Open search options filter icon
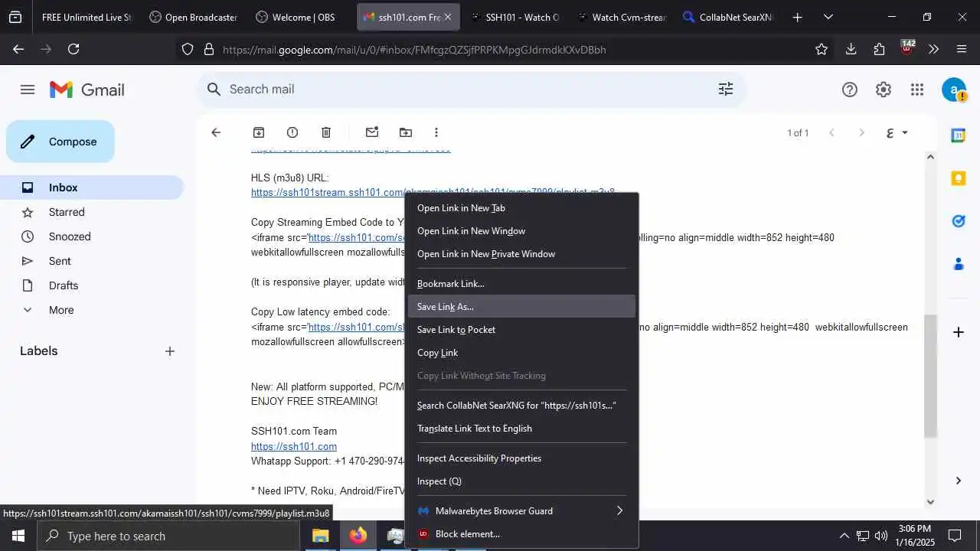Image resolution: width=980 pixels, height=551 pixels. click(725, 89)
